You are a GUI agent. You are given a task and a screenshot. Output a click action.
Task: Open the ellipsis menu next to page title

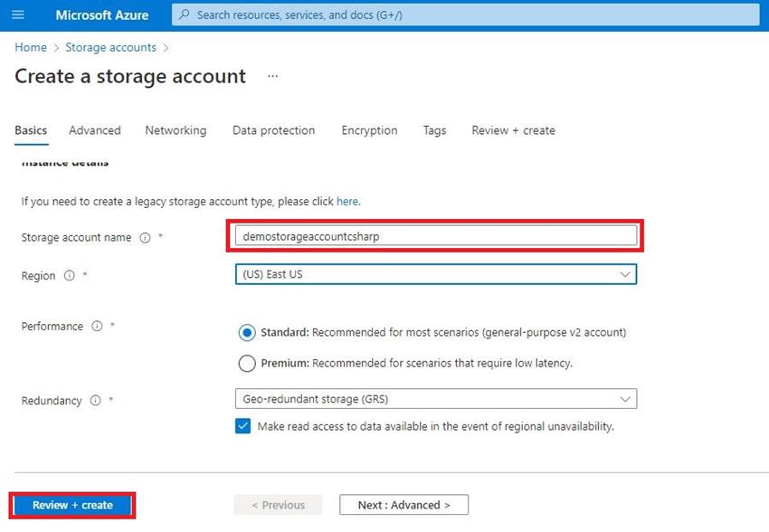click(x=272, y=76)
